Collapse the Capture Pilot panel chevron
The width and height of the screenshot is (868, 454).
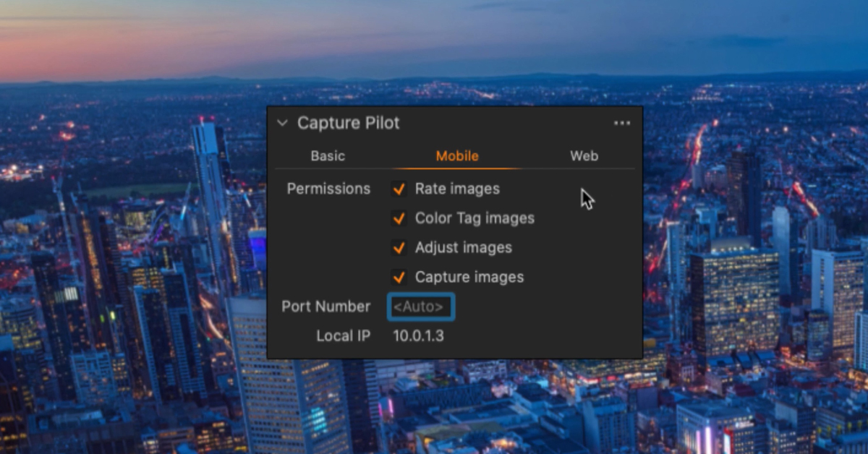pos(282,124)
